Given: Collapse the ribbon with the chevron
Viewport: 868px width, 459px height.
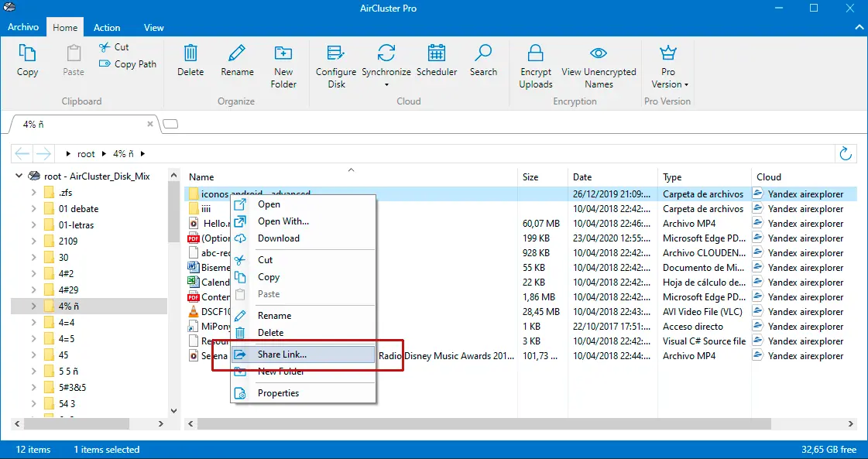Looking at the screenshot, I should pyautogui.click(x=859, y=27).
